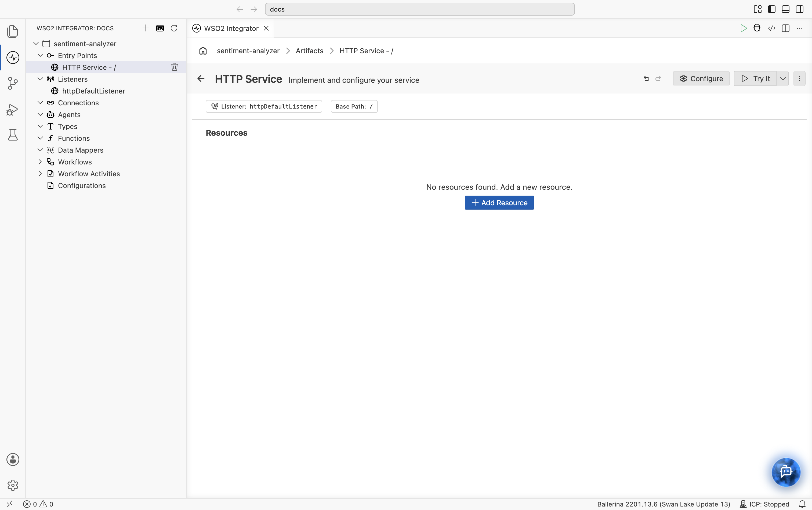
Task: Click ICP: Stopped in status bar
Action: click(764, 504)
